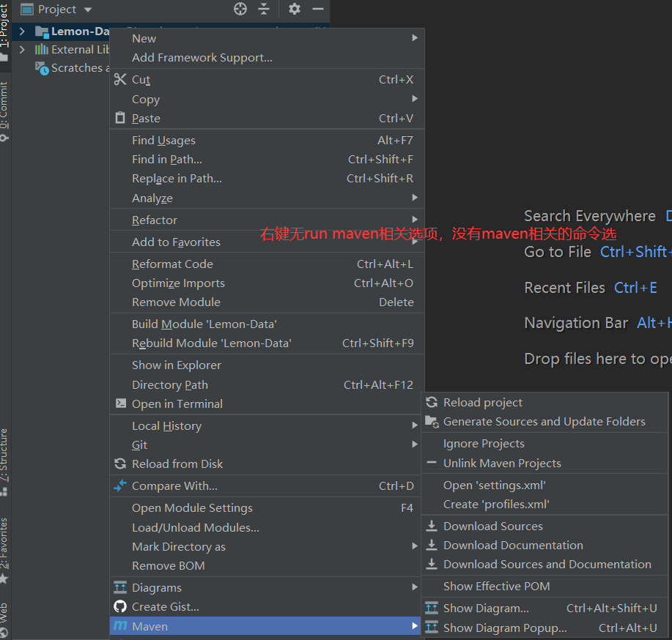The image size is (672, 640).
Task: Click the locate target icon in Project toolbar
Action: pos(240,9)
